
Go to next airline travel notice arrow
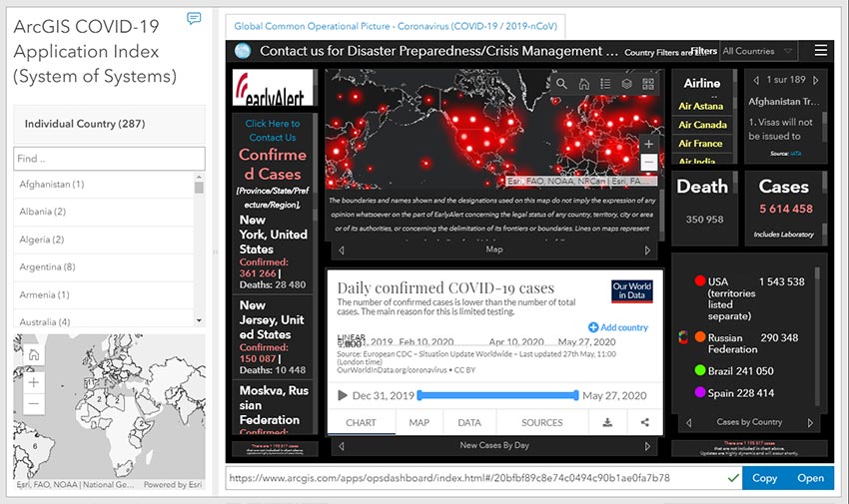click(x=818, y=79)
